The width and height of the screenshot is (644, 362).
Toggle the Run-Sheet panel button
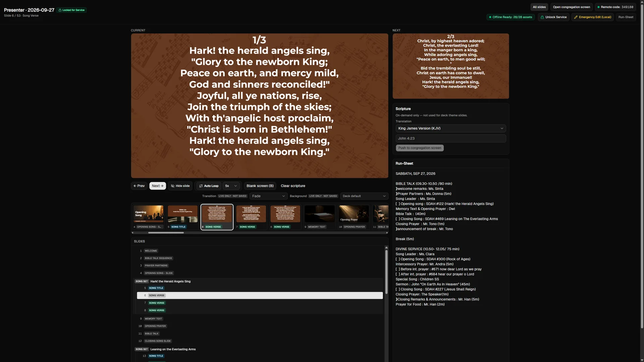(x=626, y=17)
